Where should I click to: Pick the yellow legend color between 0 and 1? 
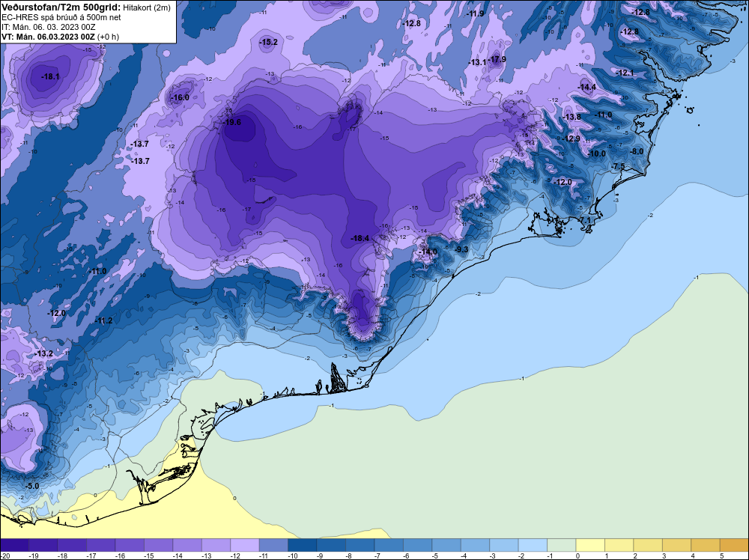(590, 545)
